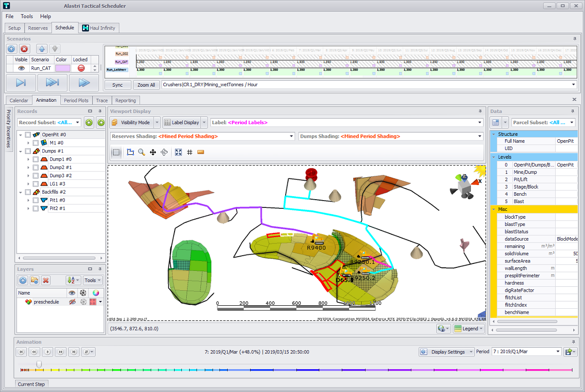Enable the OpenPit #0 checkbox
The image size is (585, 392).
click(x=28, y=134)
